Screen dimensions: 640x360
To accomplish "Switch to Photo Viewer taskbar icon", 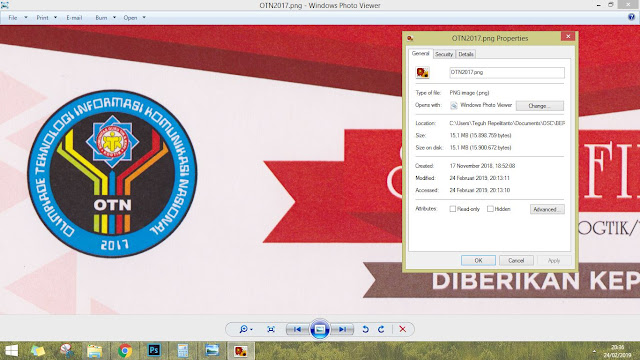I will tap(212, 350).
